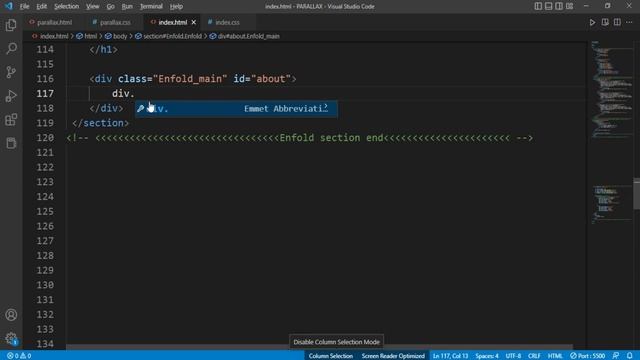
Task: Change indentation via Spaces: 4
Action: click(x=487, y=356)
